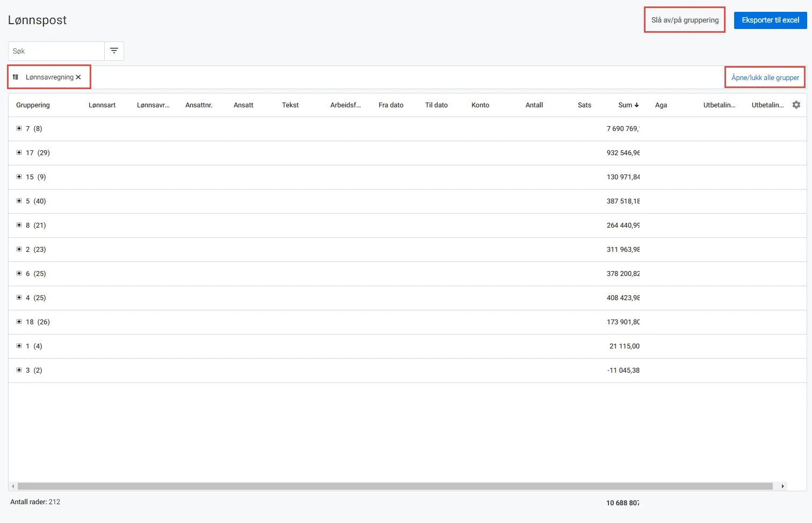Expand group 2 (23)
812x523 pixels.
[x=19, y=249]
